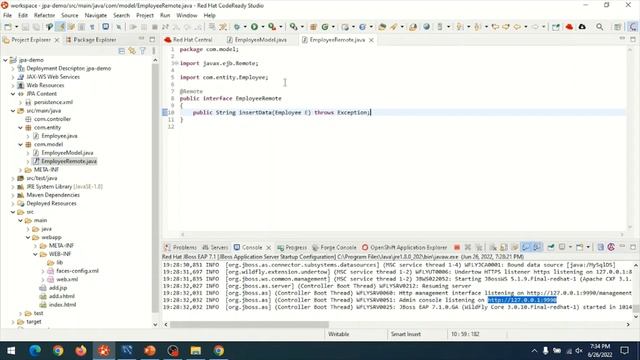Click the filter icon in Project Explorer
This screenshot has width=640, height=360.
click(x=142, y=51)
